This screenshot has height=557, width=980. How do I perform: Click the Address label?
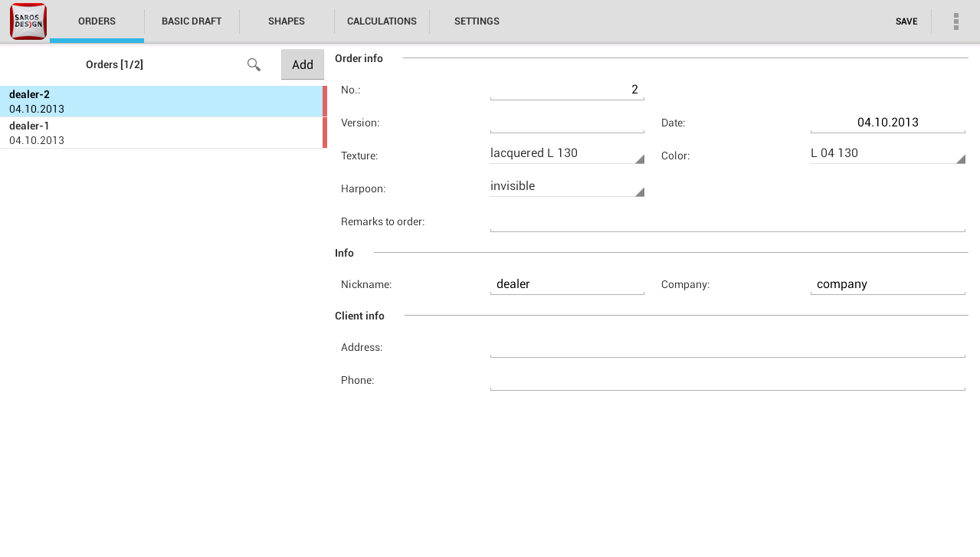coord(362,347)
